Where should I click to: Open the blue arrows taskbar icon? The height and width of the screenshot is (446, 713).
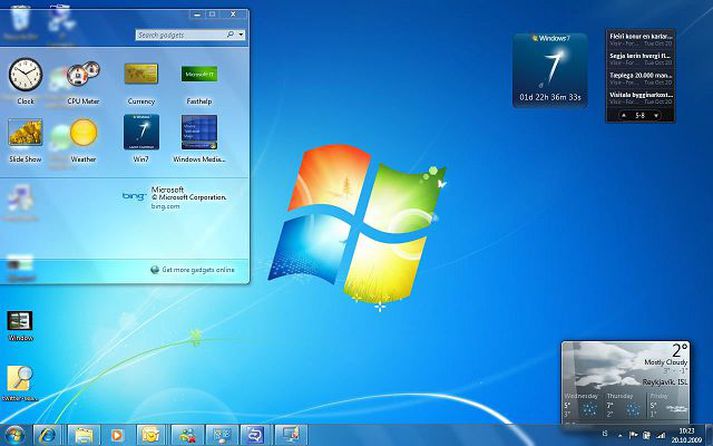(255, 435)
